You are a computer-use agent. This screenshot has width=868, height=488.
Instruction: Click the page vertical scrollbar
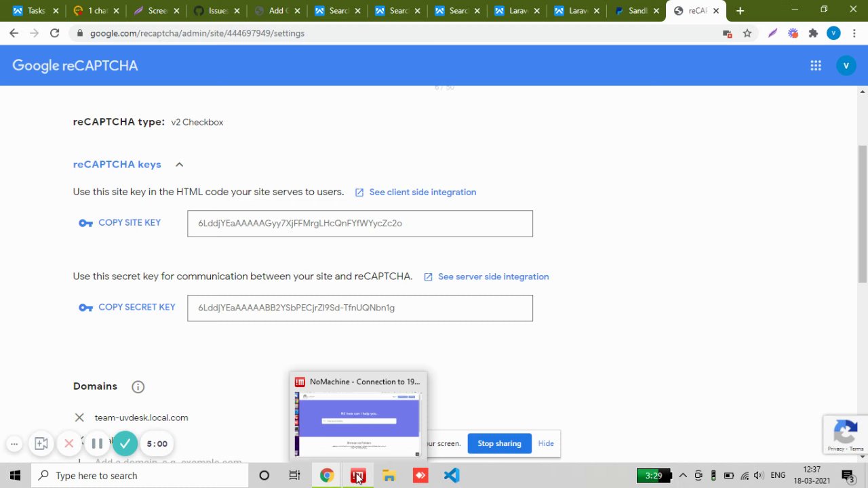863,214
